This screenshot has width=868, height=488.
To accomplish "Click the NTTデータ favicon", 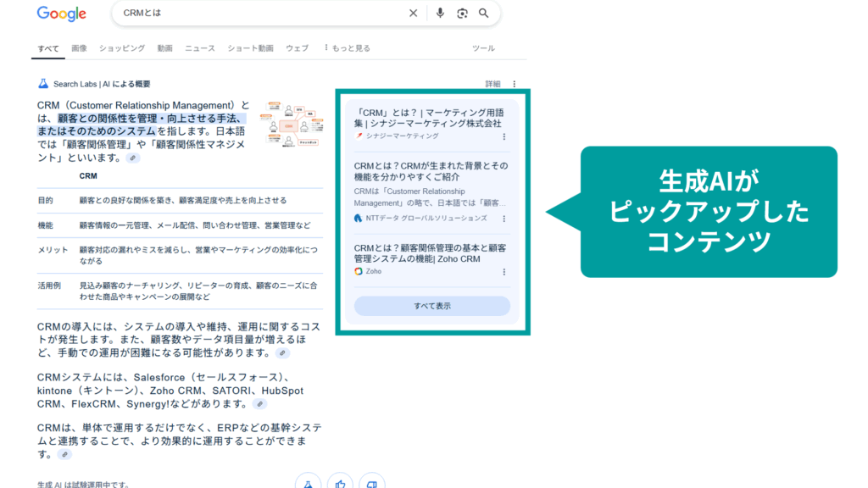I will (359, 219).
